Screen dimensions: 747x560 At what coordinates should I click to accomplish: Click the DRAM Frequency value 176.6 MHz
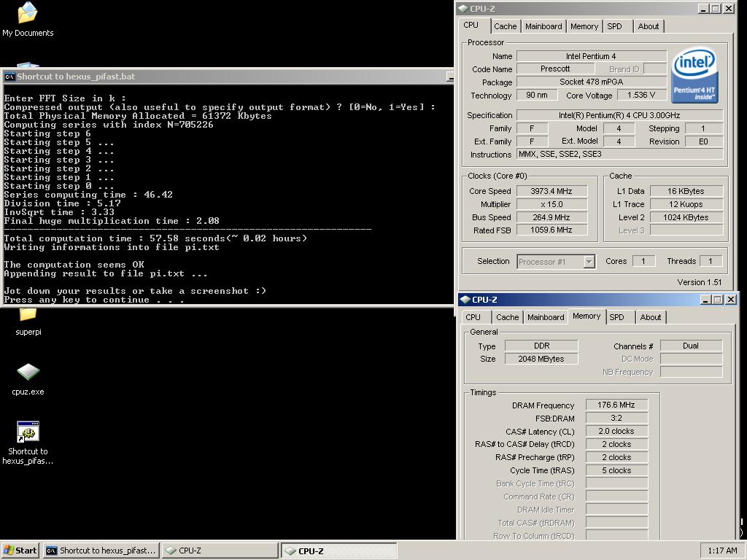pyautogui.click(x=616, y=405)
